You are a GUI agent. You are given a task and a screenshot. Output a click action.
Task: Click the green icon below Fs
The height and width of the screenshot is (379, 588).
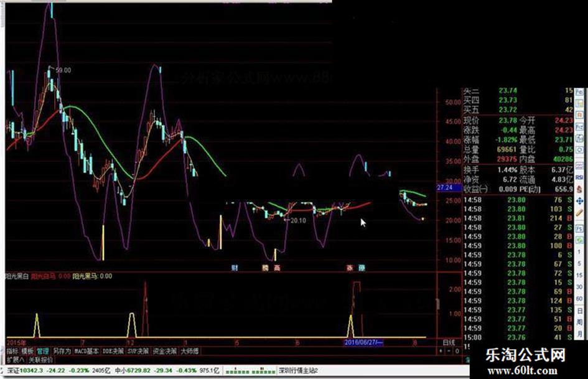[x=579, y=239]
